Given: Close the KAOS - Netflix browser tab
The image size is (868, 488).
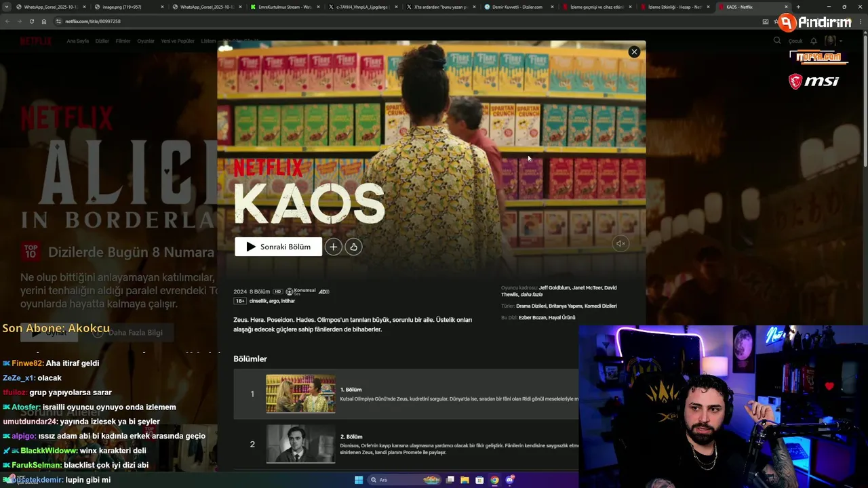Looking at the screenshot, I should tap(786, 7).
